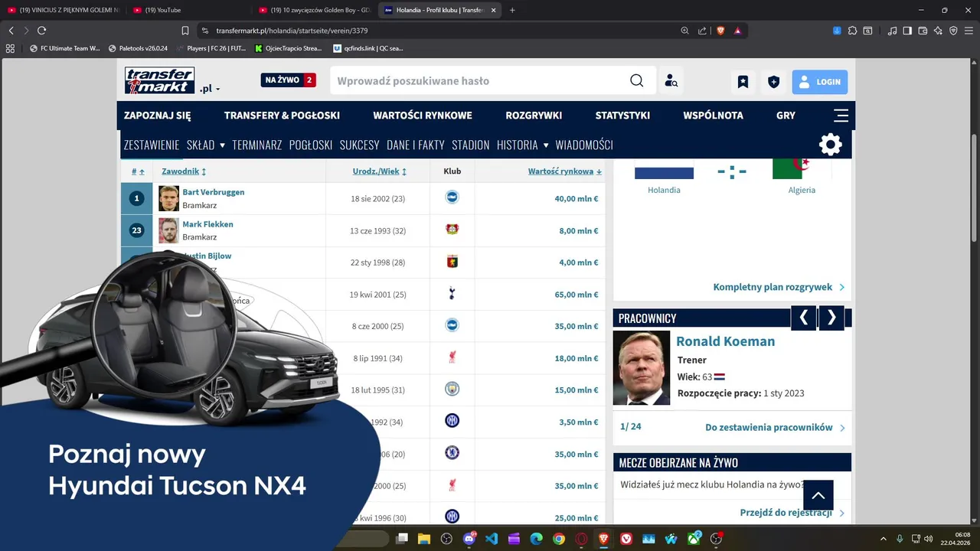The height and width of the screenshot is (551, 980).
Task: Open TRANSFERY & POGŁOSKI menu item
Action: tap(282, 116)
